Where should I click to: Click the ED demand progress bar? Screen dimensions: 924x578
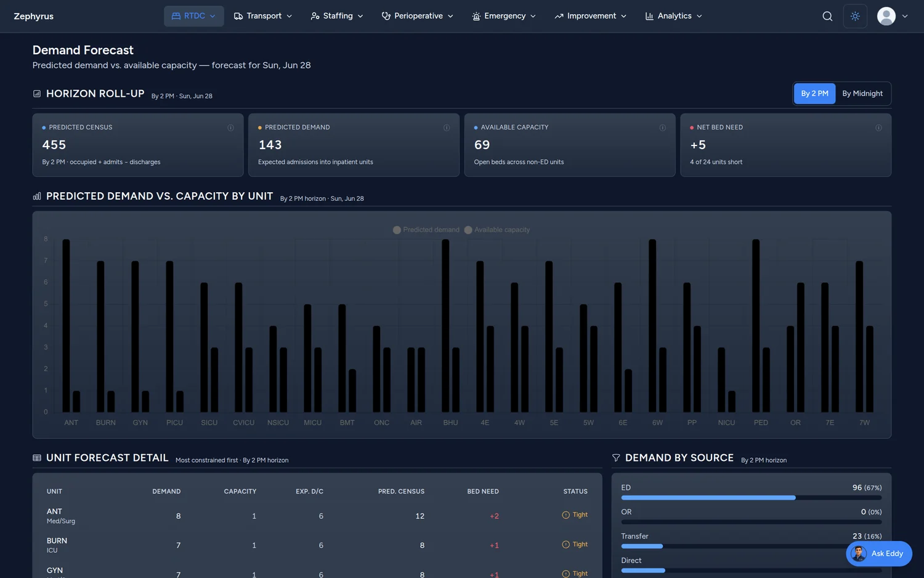coord(752,497)
